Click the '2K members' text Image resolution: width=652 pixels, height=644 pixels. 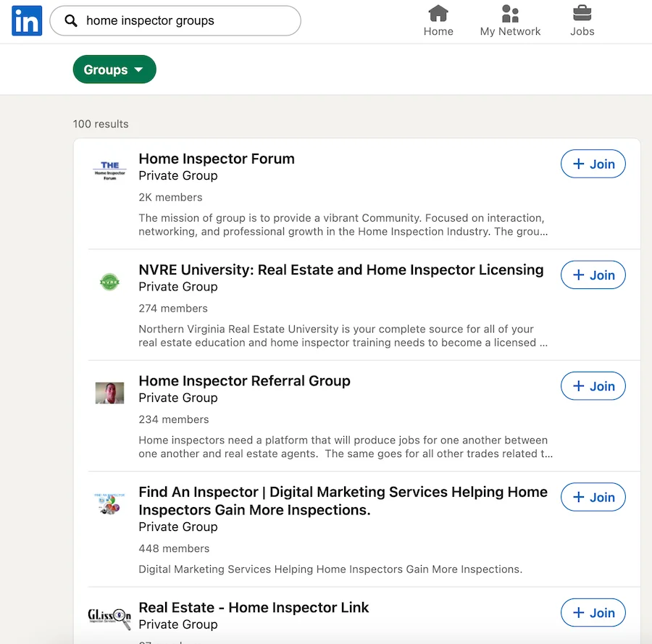[x=170, y=197]
